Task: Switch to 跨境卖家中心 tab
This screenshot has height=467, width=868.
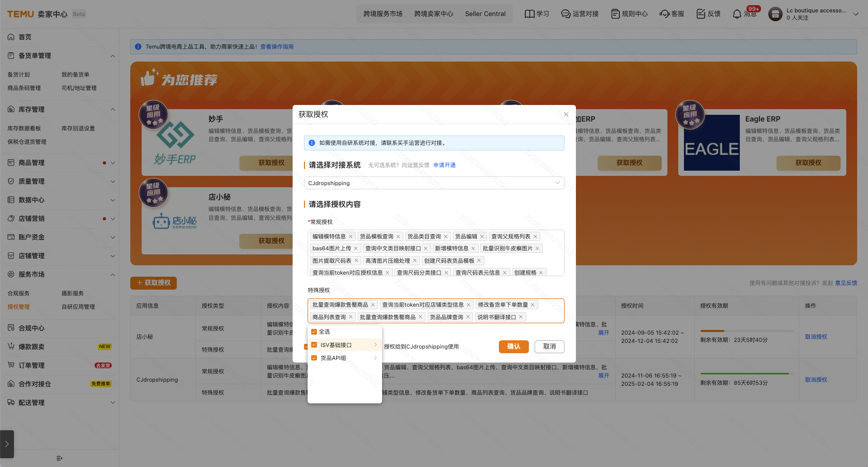Action: [434, 14]
